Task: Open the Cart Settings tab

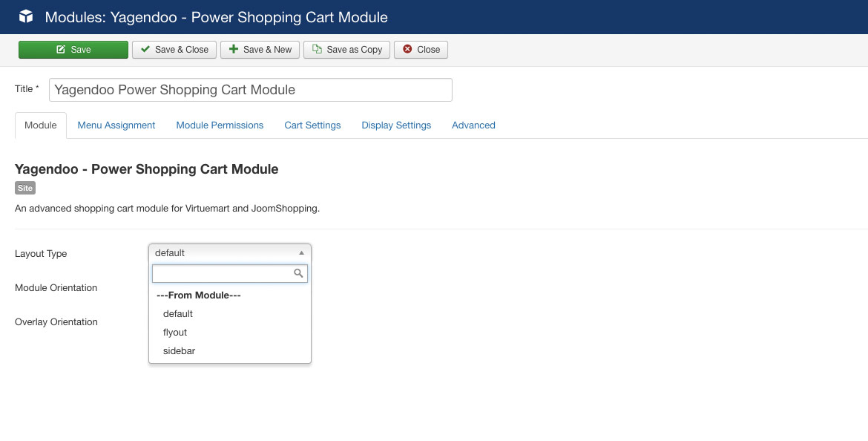Action: (313, 125)
